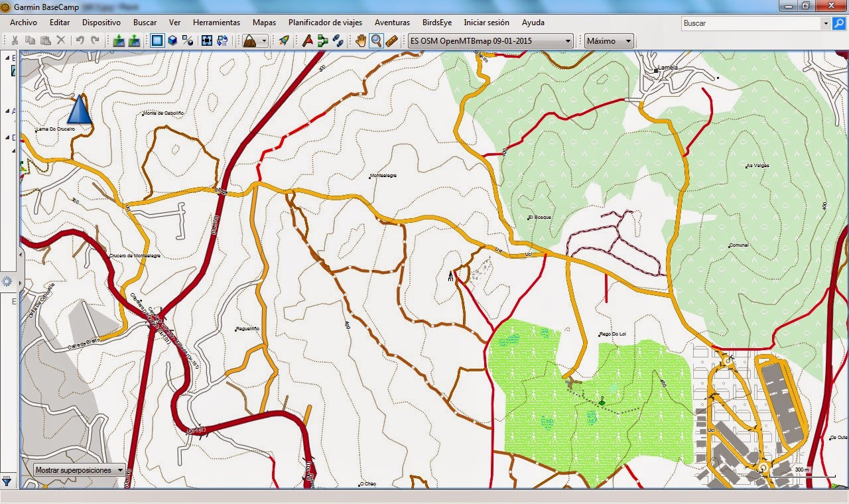Open the Ayuda menu

[x=533, y=23]
